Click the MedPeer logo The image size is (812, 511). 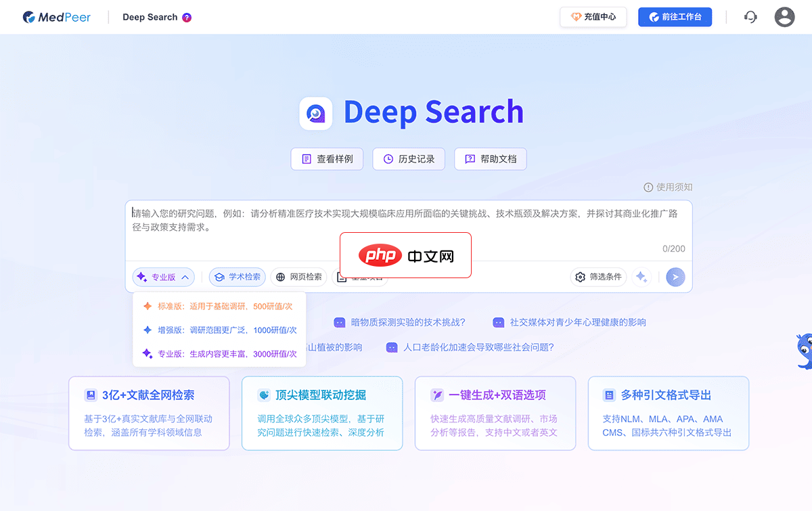click(x=57, y=17)
